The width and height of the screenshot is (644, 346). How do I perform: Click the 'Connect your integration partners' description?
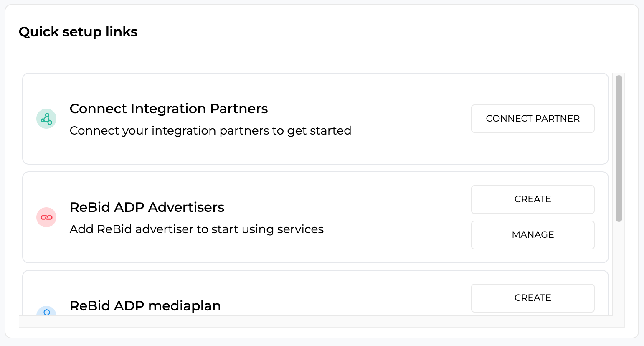[x=210, y=131]
